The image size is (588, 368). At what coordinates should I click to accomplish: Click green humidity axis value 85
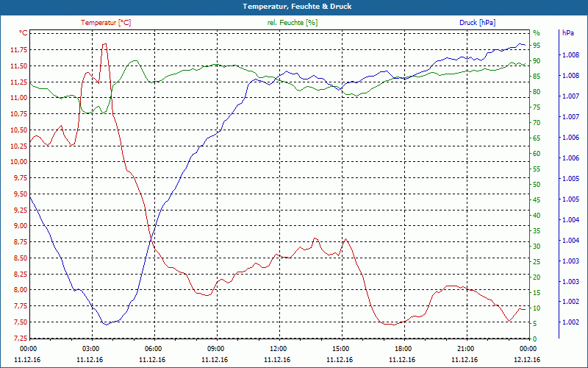tap(537, 77)
